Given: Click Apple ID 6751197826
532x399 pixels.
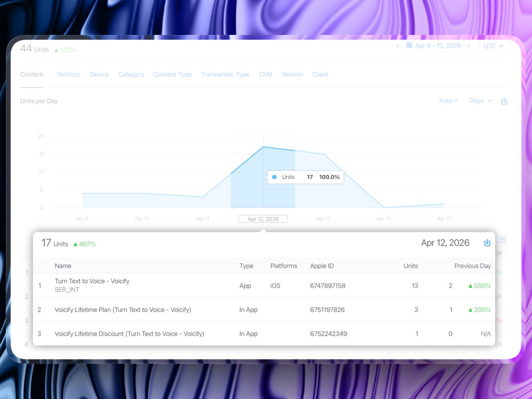Looking at the screenshot, I should click(x=327, y=310).
